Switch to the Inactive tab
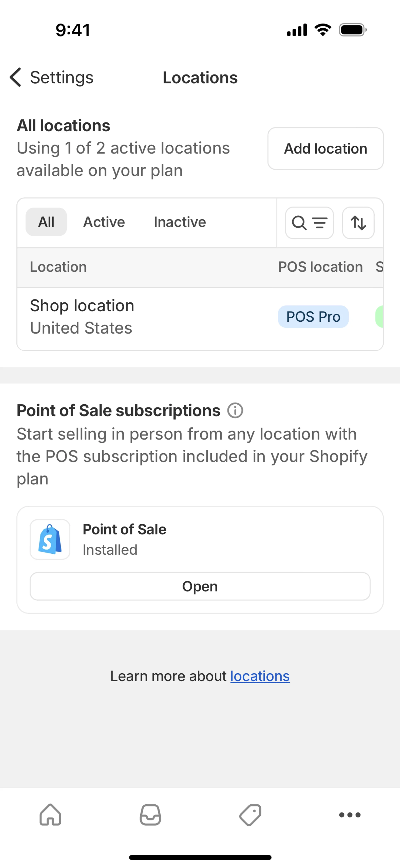Viewport: 400px width, 868px height. 180,222
